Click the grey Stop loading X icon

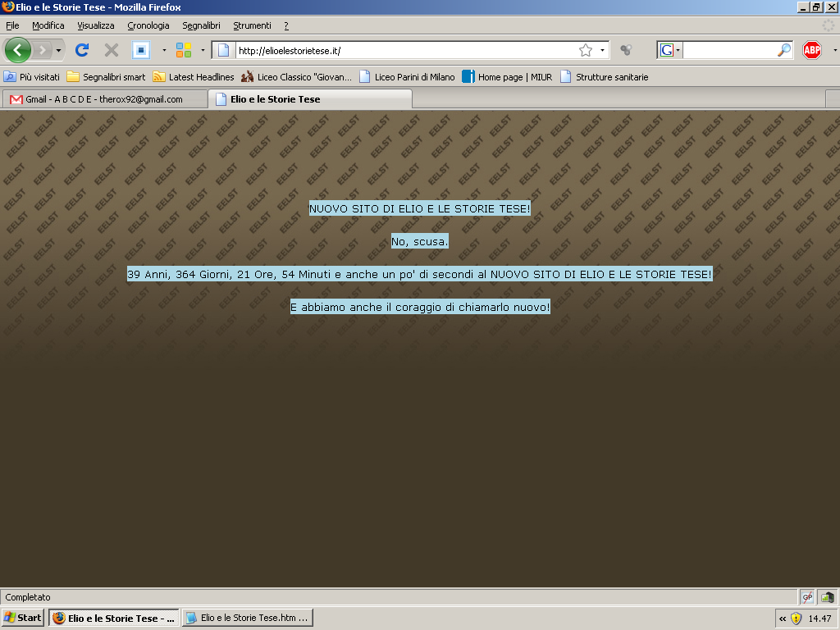pyautogui.click(x=112, y=50)
